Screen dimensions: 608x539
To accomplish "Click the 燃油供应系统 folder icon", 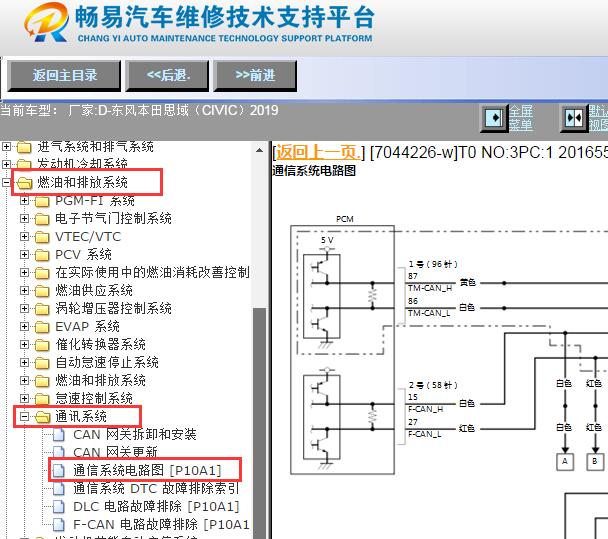I will (x=42, y=291).
